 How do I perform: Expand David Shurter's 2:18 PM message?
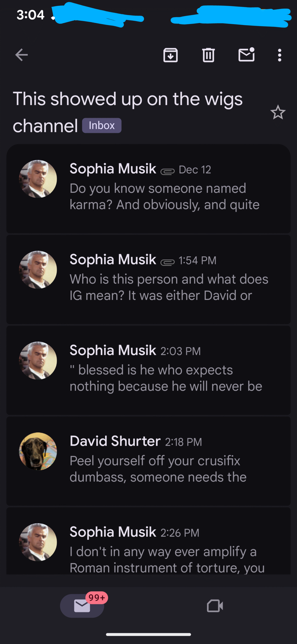tap(158, 469)
